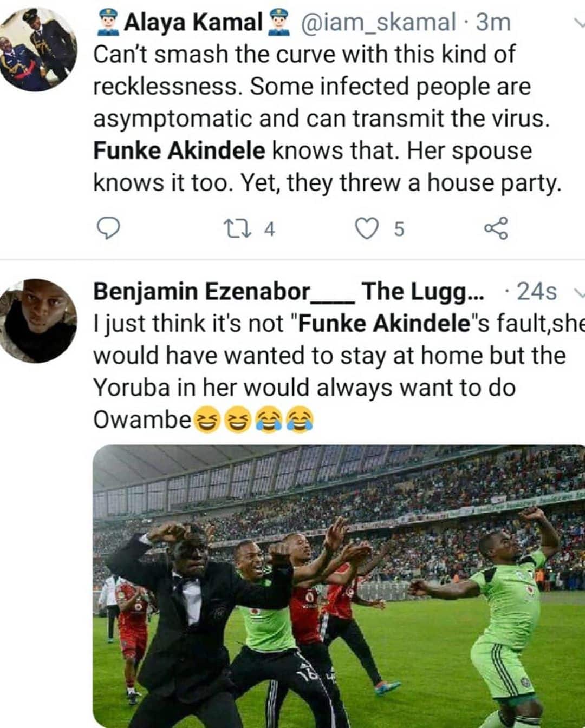Image resolution: width=585 pixels, height=728 pixels.
Task: Open the 24s timestamp of second tweet
Action: (x=537, y=292)
